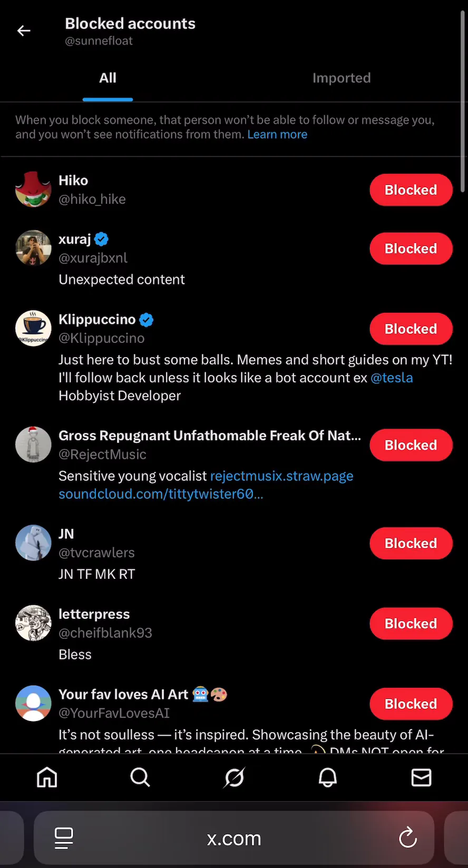Open the Search magnifier icon

140,777
